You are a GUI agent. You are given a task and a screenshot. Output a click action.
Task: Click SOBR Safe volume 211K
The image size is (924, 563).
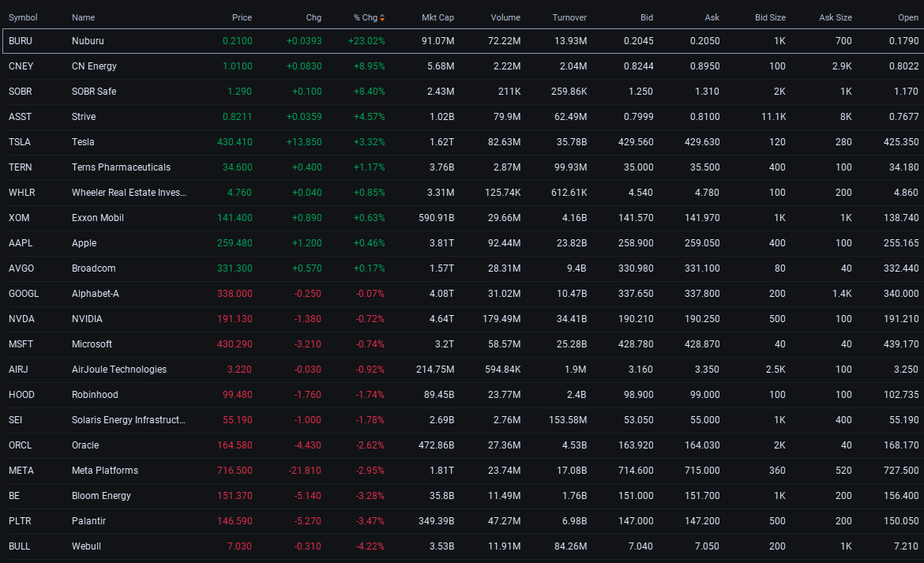509,92
